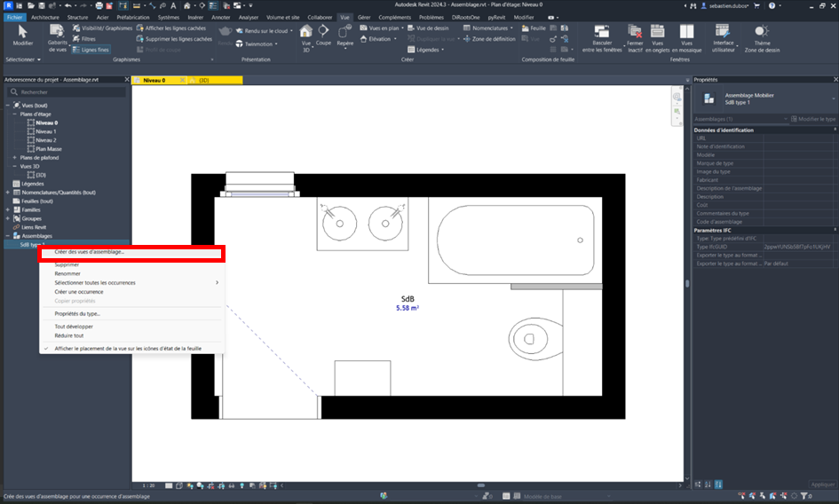The height and width of the screenshot is (504, 839).
Task: Open Niveau 1 in project browser
Action: [45, 131]
